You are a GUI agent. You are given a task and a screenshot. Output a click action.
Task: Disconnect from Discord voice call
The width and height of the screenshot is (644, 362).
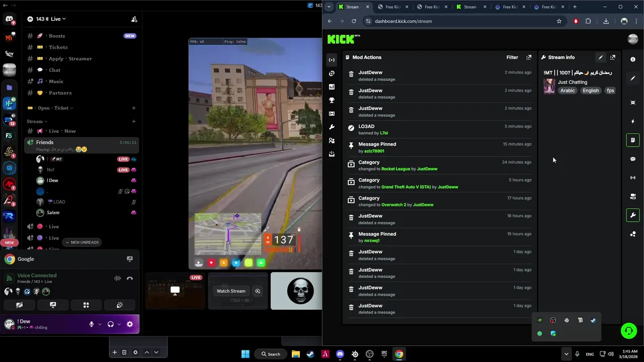click(x=130, y=279)
